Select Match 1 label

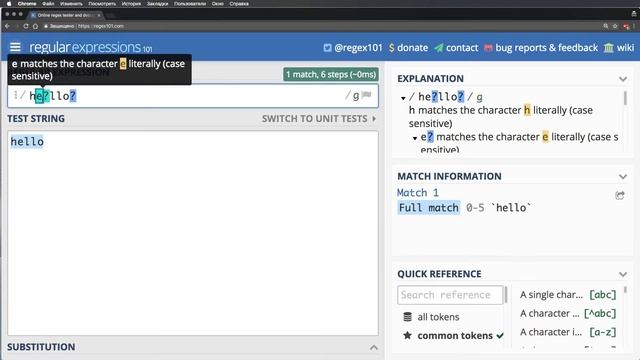click(x=418, y=193)
